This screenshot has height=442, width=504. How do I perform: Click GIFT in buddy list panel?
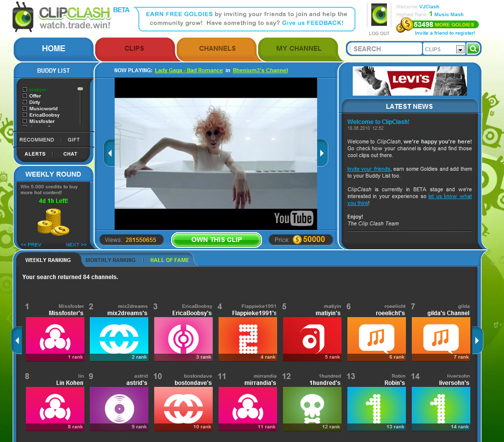tap(74, 140)
